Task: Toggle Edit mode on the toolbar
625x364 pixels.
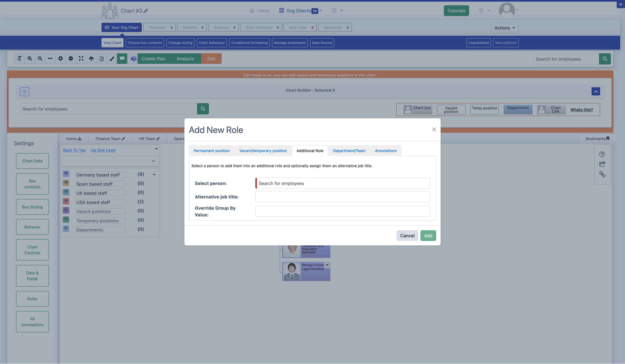Action: tap(211, 59)
